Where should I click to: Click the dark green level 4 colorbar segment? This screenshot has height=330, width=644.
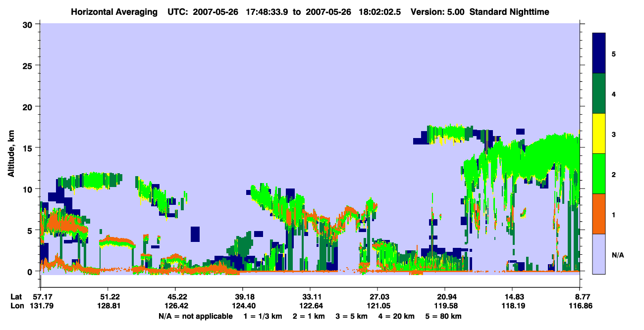[599, 94]
